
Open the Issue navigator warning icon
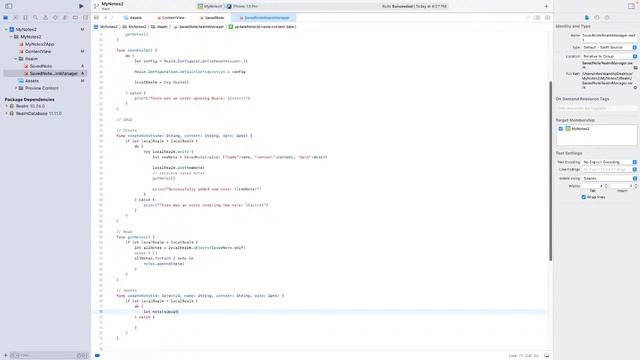click(x=45, y=18)
